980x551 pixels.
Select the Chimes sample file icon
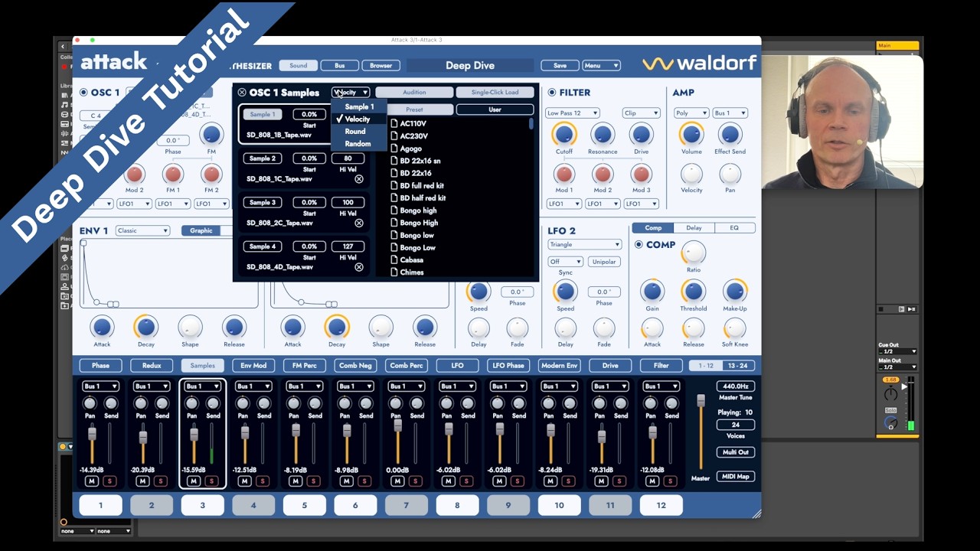[394, 272]
